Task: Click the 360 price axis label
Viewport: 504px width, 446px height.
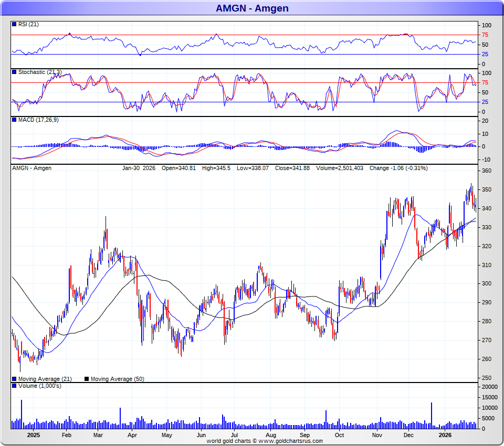Action: point(487,171)
